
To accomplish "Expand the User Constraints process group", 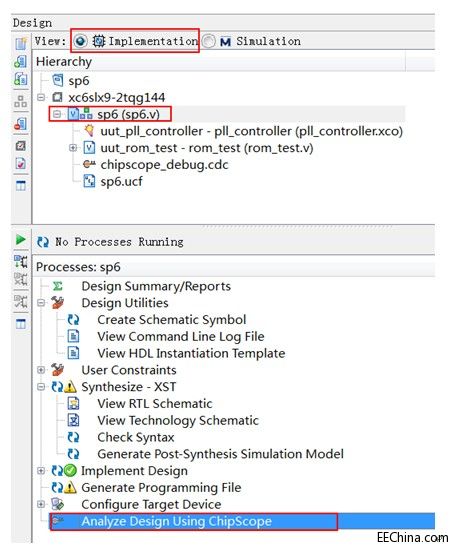I will click(x=41, y=370).
